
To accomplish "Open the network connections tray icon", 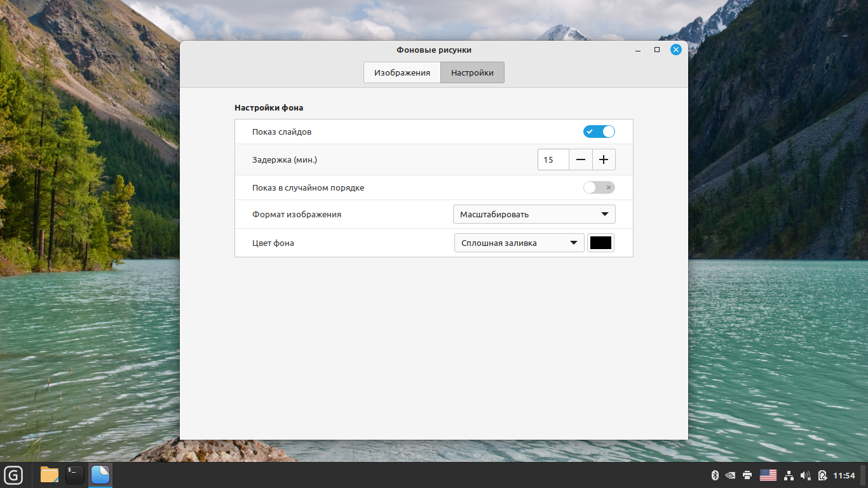I will (x=789, y=475).
